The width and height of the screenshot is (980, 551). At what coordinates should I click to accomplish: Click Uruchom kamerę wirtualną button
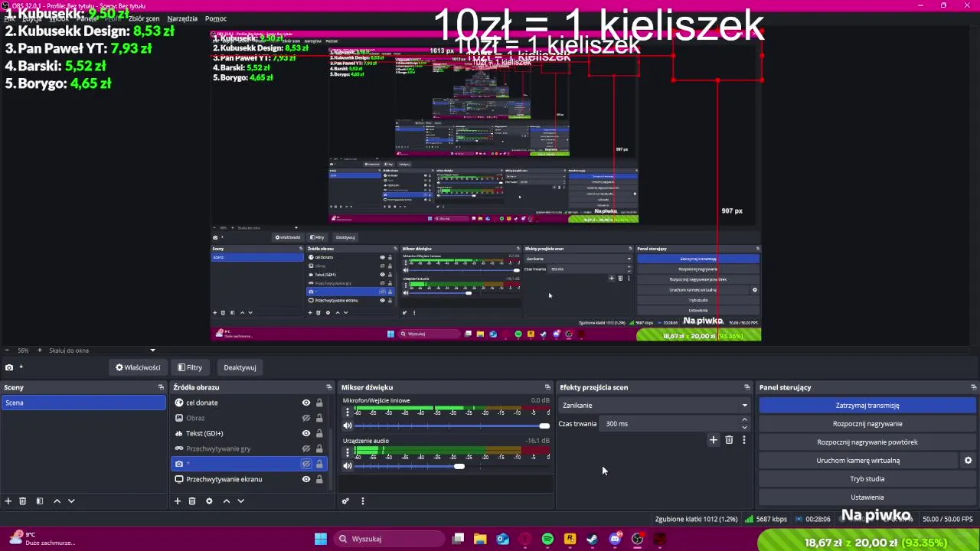(857, 461)
